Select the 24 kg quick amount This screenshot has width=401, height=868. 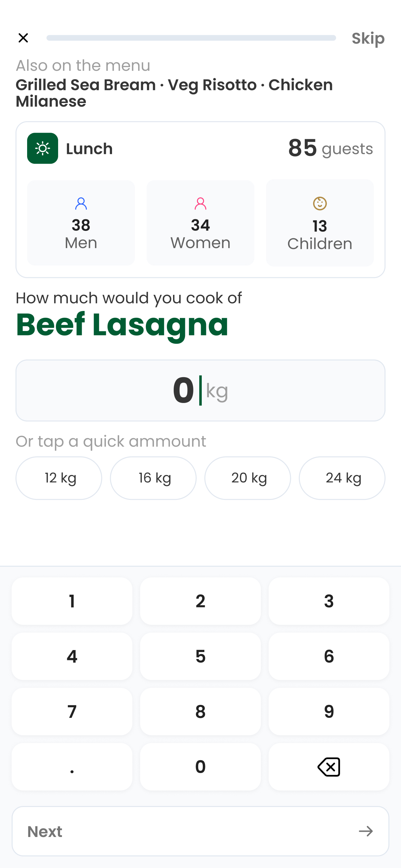coord(342,478)
